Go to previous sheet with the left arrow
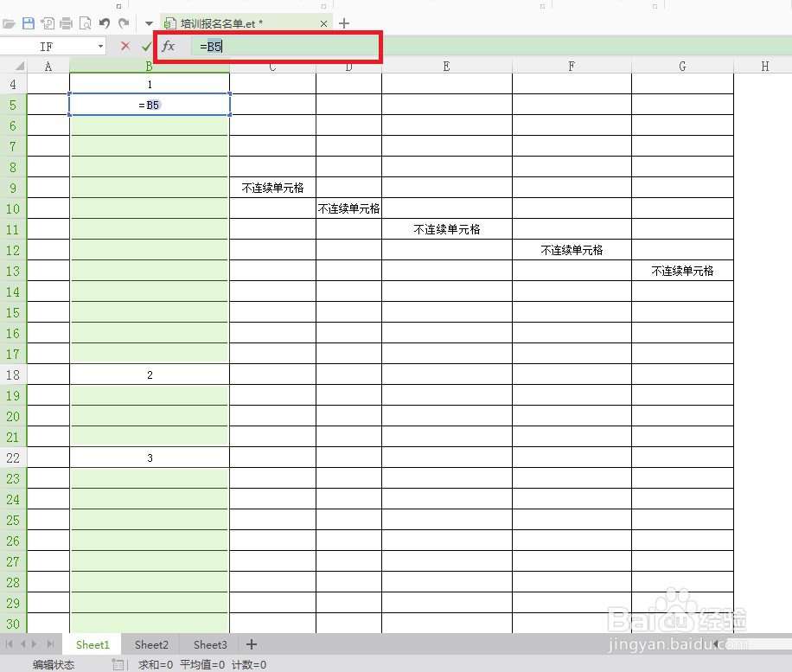The height and width of the screenshot is (672, 792). click(x=22, y=644)
